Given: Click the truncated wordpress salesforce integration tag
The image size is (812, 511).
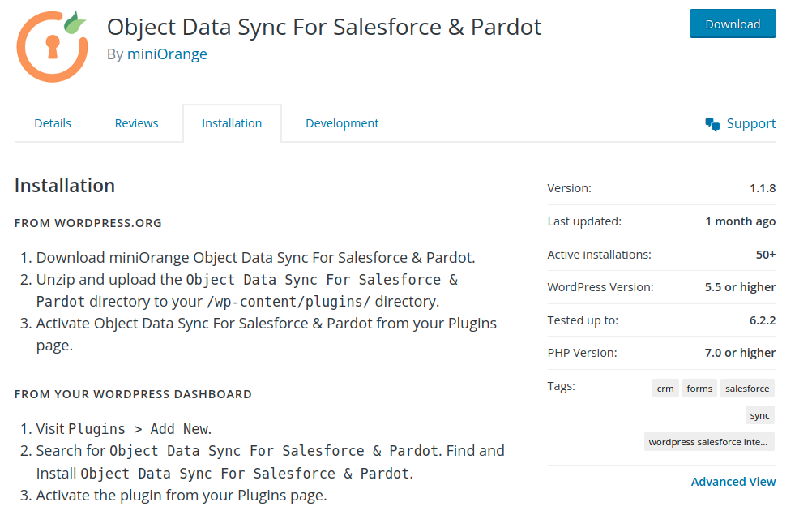Looking at the screenshot, I should coord(709,441).
